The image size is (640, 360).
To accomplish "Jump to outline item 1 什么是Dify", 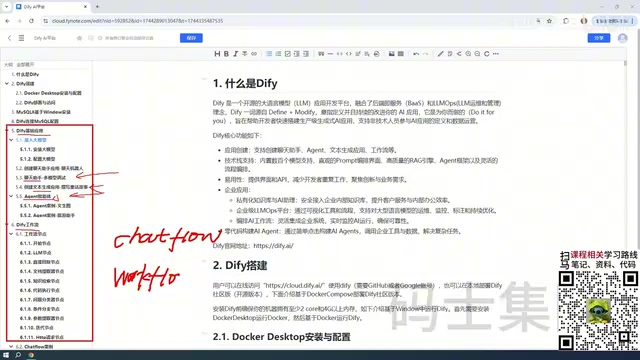I will tap(25, 74).
